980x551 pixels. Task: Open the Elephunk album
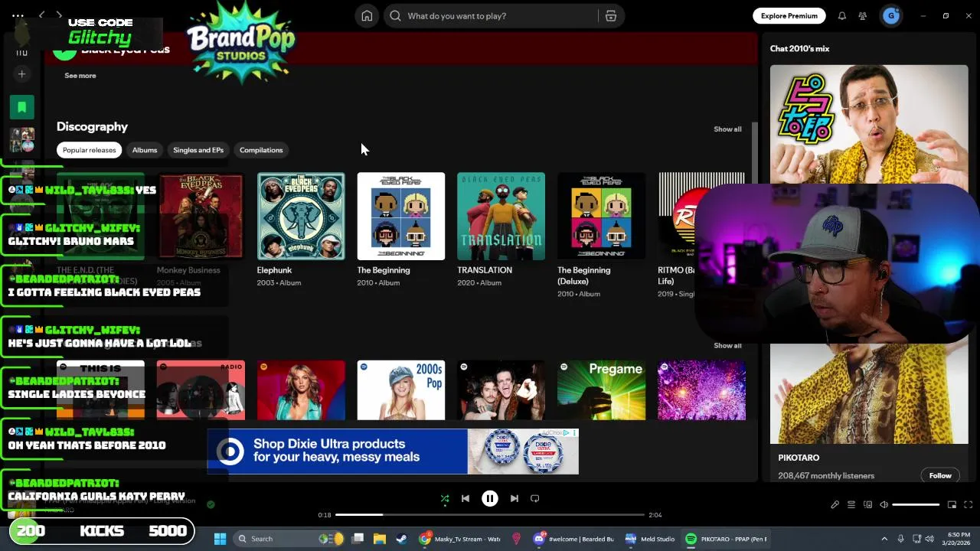(x=301, y=217)
